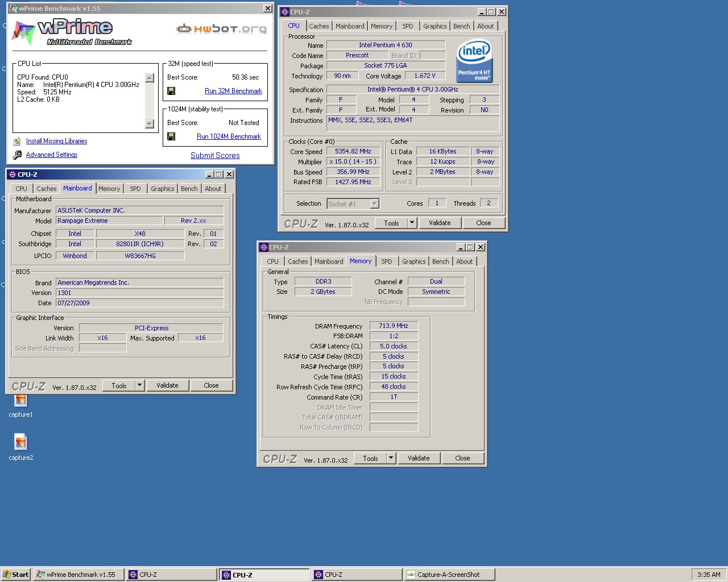
Task: Switch to Caches tab in CPU-Z CPU window
Action: tap(319, 26)
